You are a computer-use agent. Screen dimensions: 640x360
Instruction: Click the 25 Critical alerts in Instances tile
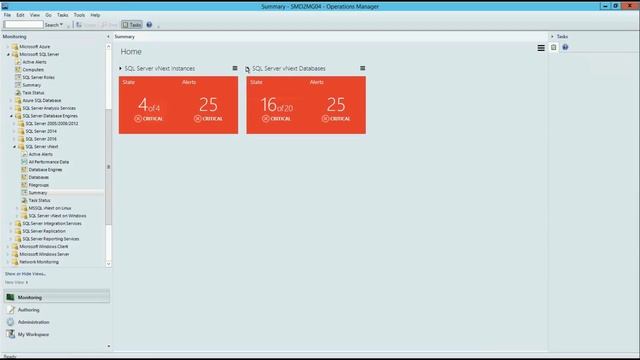point(209,109)
